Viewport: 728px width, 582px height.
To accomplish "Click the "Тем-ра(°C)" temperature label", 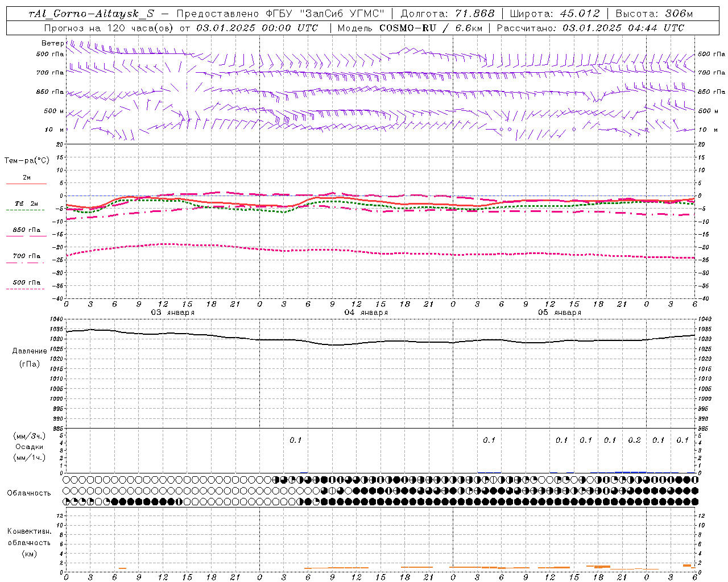I will coord(27,161).
